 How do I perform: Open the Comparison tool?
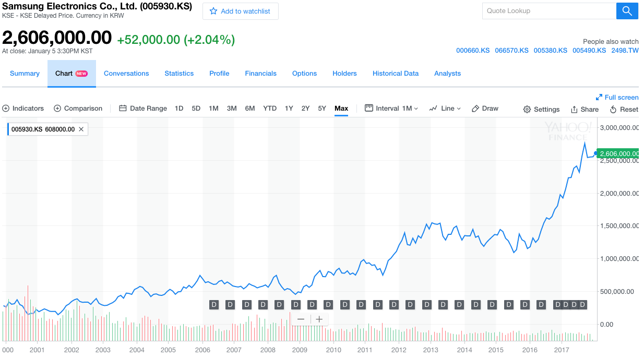point(78,109)
